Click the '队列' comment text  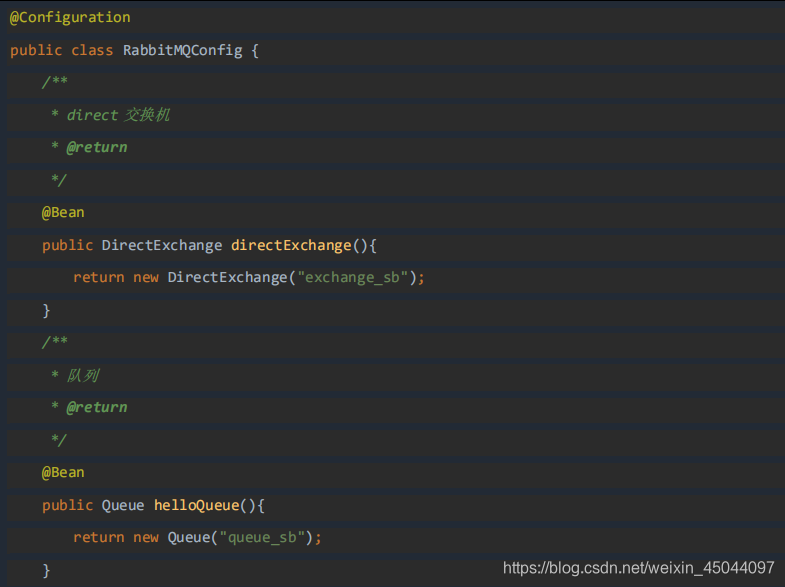84,375
